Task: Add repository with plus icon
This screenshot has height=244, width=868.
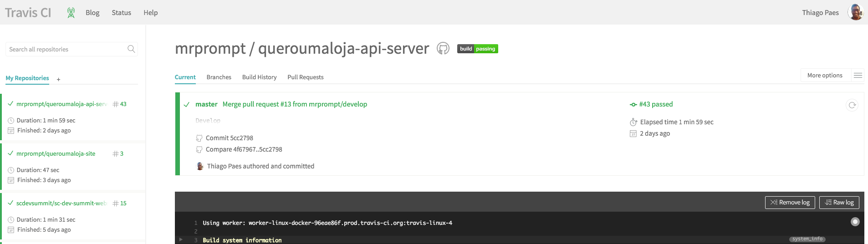Action: point(58,79)
